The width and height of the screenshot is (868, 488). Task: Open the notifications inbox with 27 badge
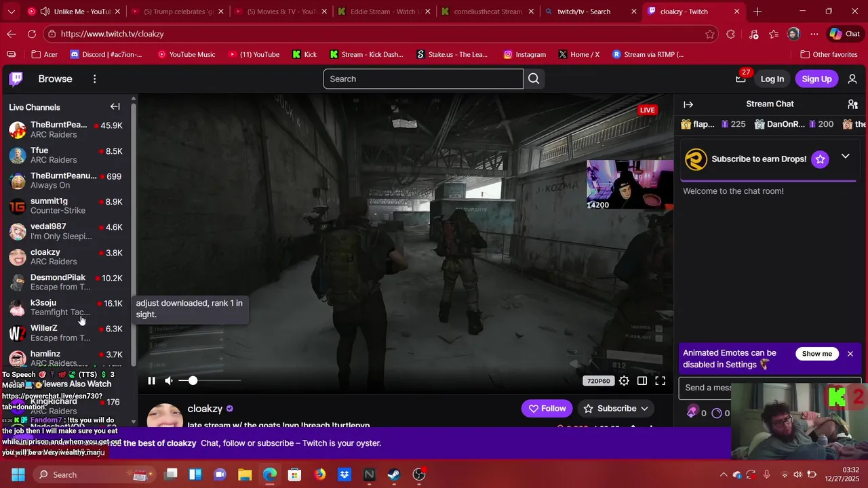click(x=741, y=79)
